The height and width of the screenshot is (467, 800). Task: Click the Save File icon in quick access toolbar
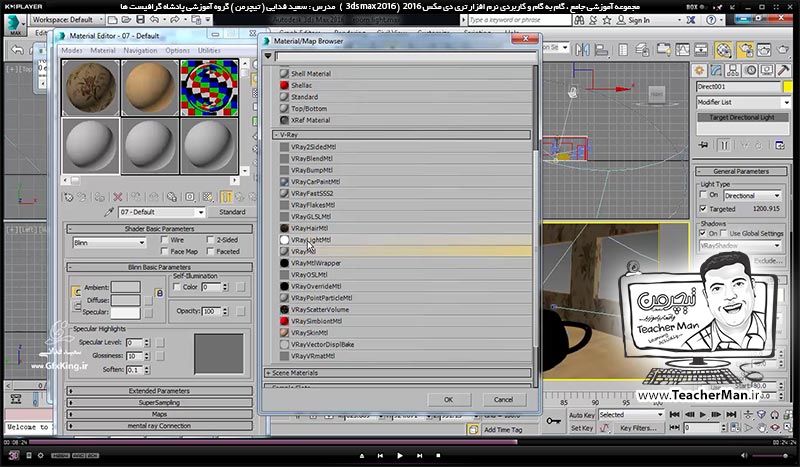tap(140, 19)
